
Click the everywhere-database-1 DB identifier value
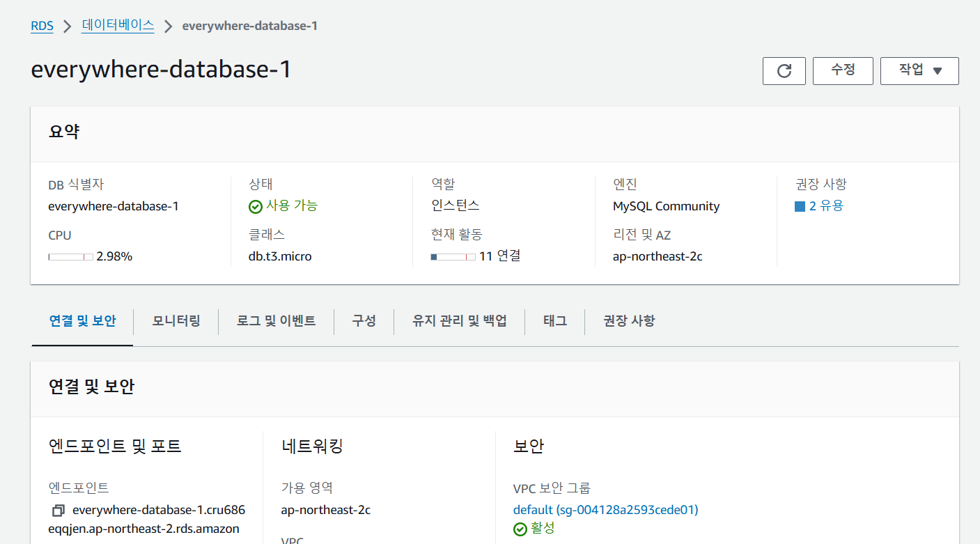[113, 206]
